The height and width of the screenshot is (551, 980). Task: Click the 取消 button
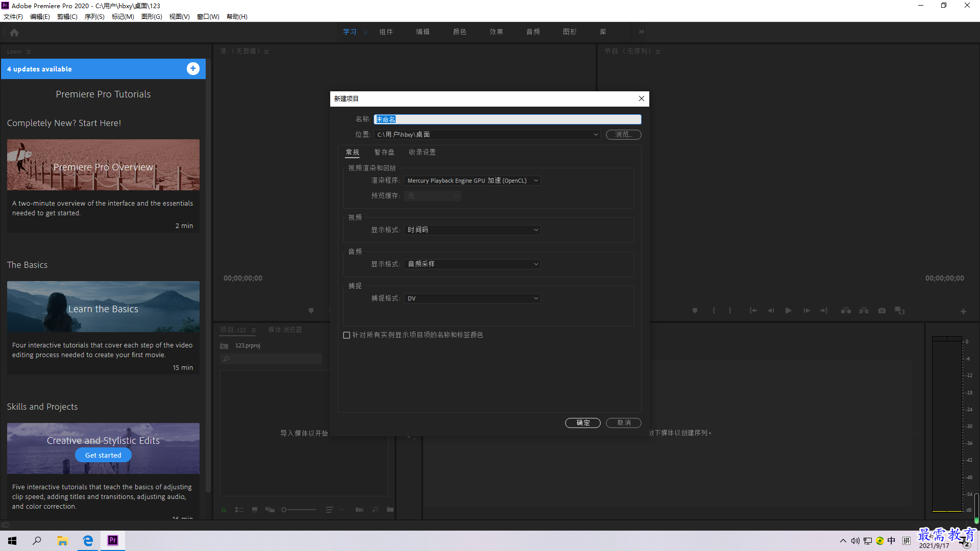click(x=624, y=423)
